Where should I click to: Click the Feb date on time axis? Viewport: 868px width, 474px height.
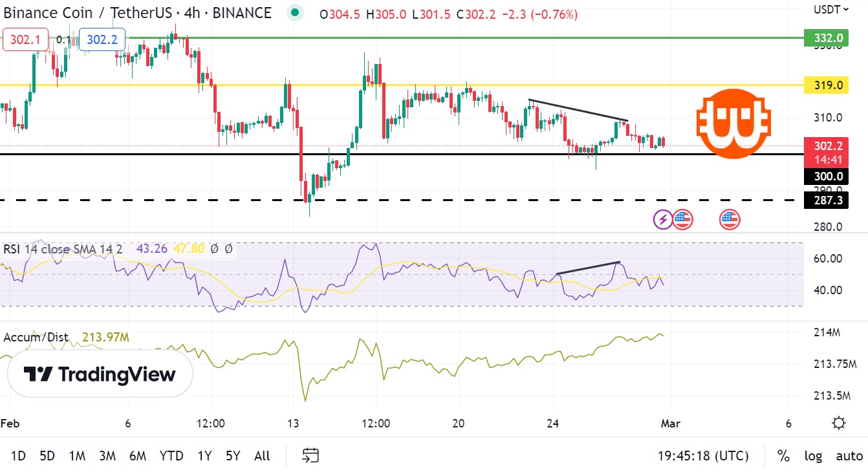[10, 424]
